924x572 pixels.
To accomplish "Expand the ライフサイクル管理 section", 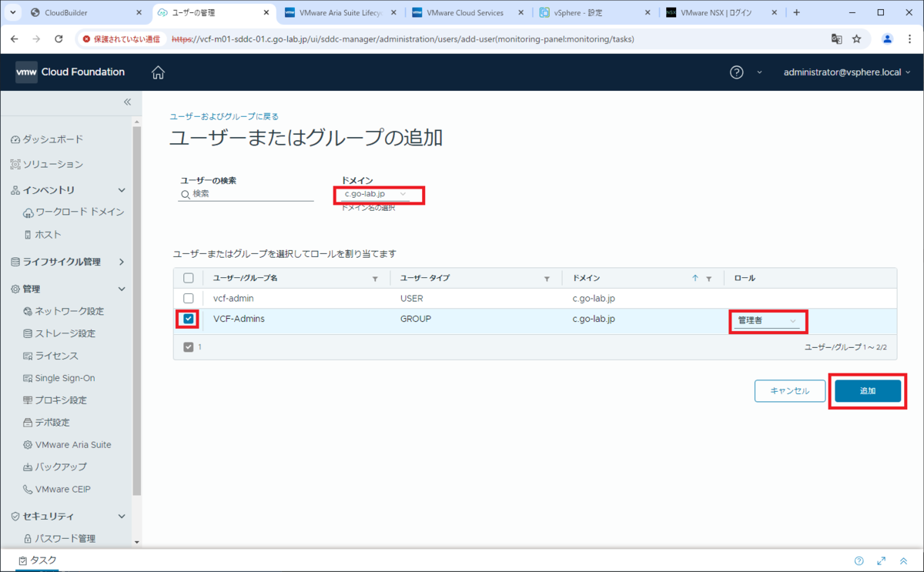I will pyautogui.click(x=122, y=262).
